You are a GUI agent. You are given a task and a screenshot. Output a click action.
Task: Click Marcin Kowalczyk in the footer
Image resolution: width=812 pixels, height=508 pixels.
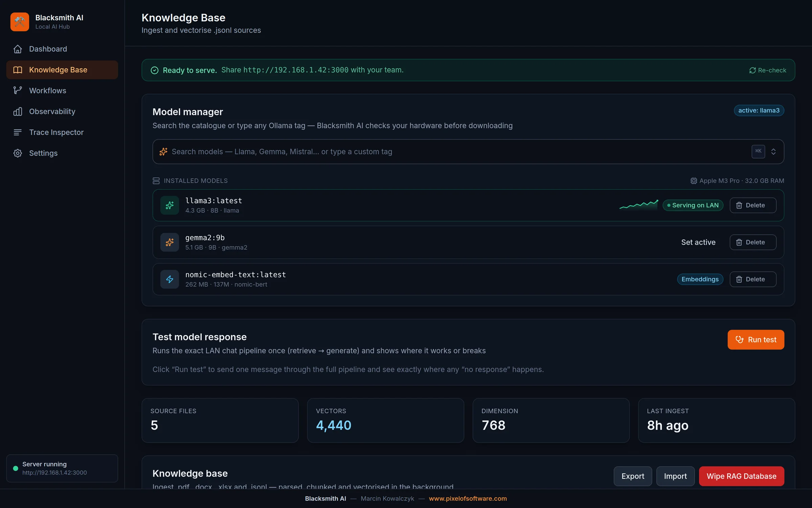pos(387,499)
